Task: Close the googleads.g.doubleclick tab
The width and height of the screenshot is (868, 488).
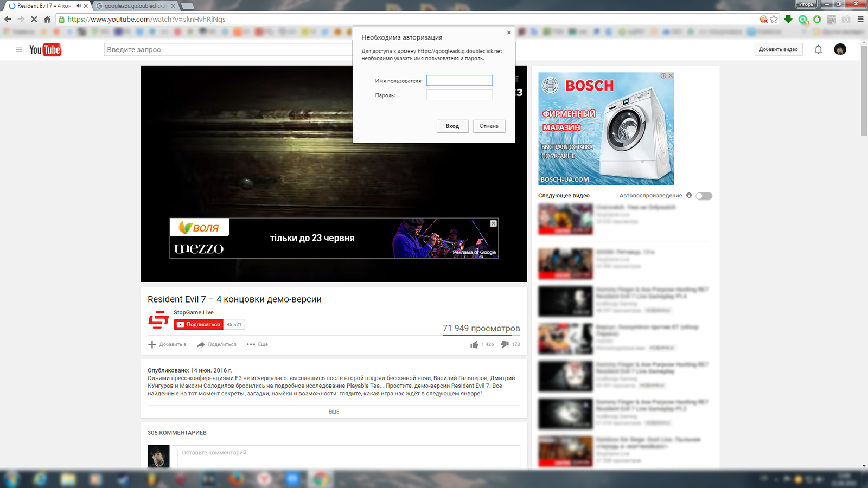Action: (x=173, y=6)
